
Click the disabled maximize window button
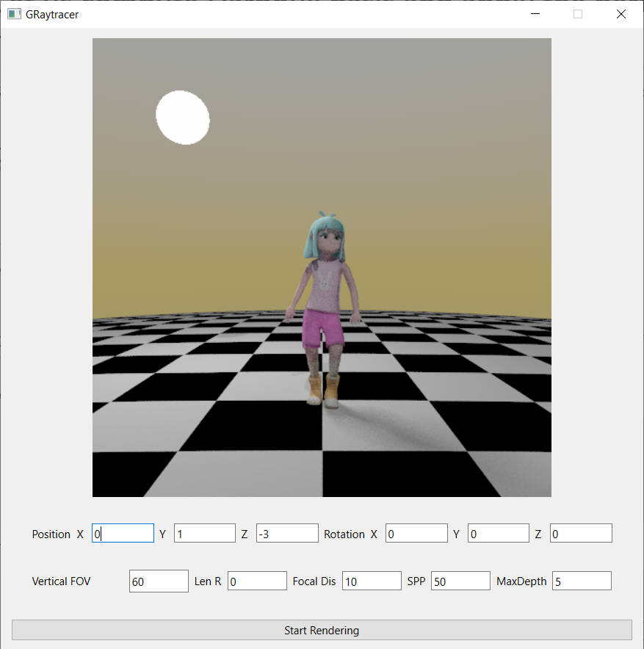pyautogui.click(x=578, y=14)
